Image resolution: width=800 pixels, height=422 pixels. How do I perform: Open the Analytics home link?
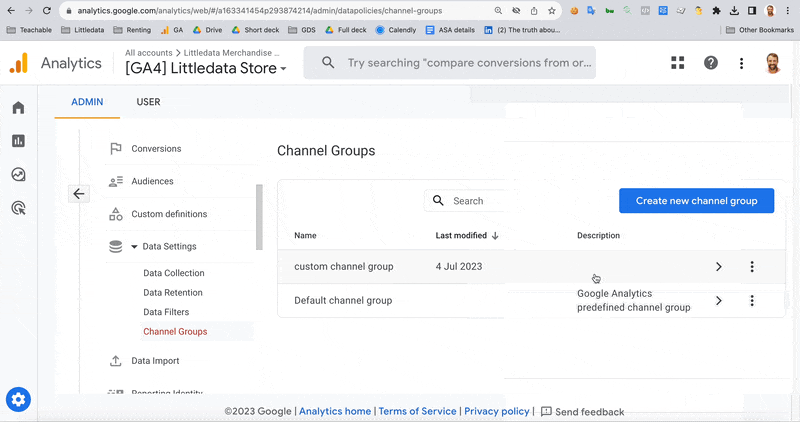(x=335, y=411)
